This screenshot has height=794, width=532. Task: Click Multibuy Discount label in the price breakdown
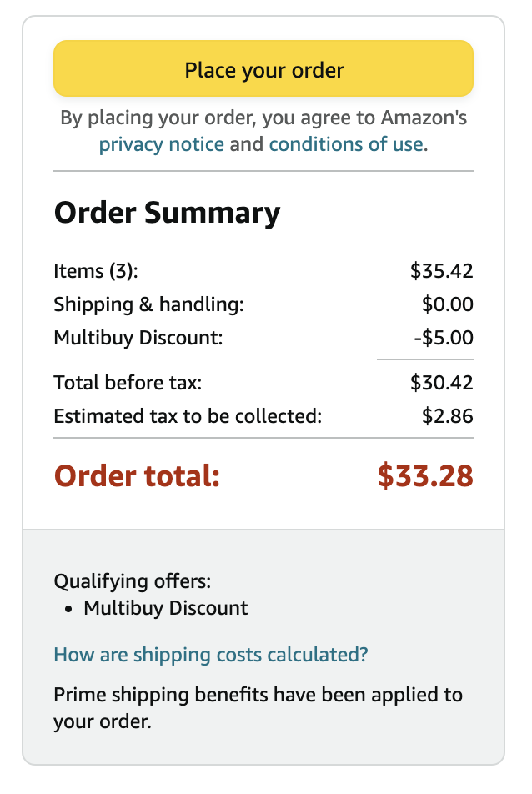[138, 338]
